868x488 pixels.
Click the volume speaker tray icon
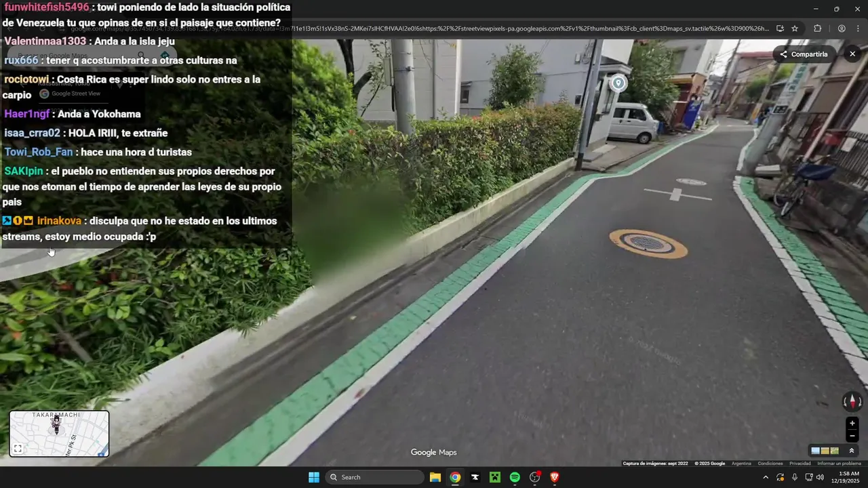point(820,477)
